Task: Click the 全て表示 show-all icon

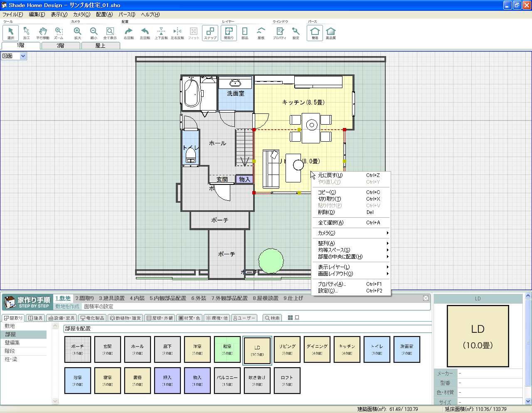Action: [110, 33]
